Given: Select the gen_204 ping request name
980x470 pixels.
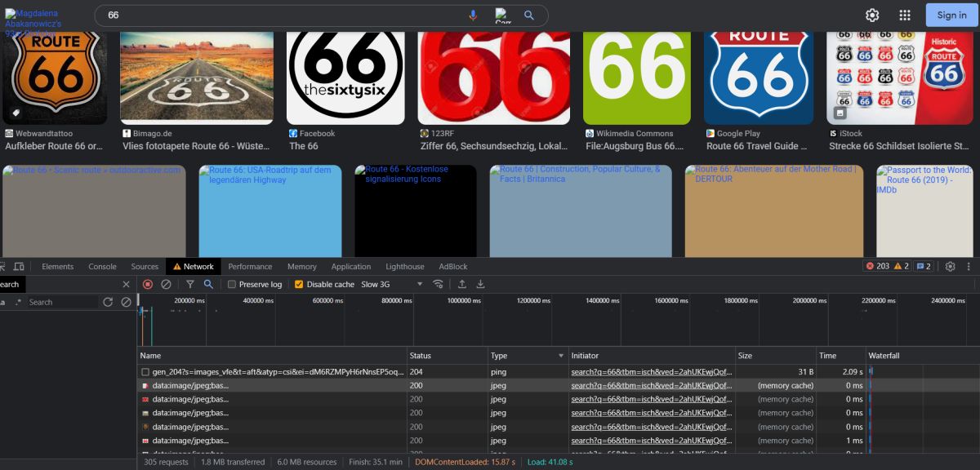Looking at the screenshot, I should (x=278, y=372).
